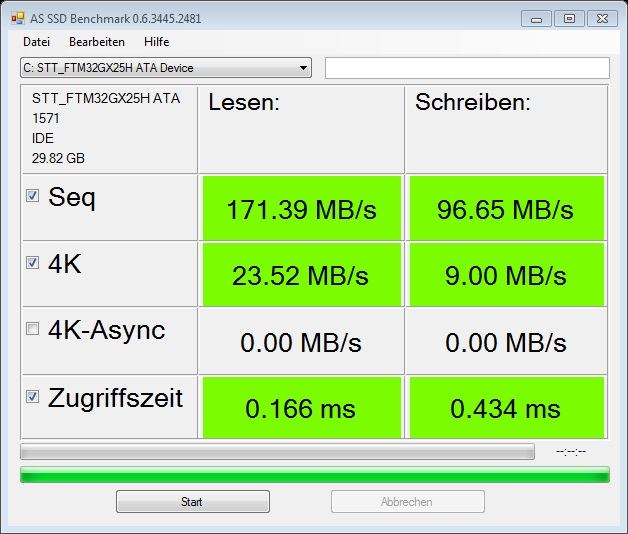Click the Abbrechen button
Screen dimensions: 628x534
(x=408, y=502)
